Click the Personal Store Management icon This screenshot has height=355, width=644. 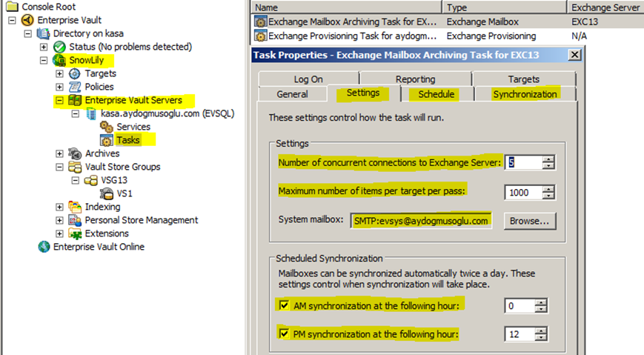(x=75, y=220)
